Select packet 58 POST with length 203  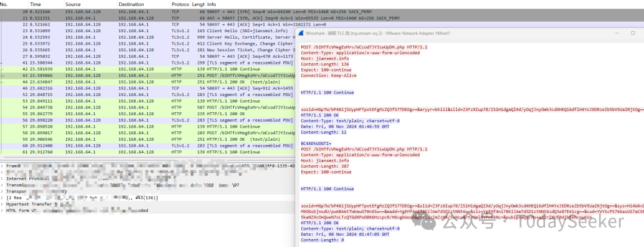[148, 132]
